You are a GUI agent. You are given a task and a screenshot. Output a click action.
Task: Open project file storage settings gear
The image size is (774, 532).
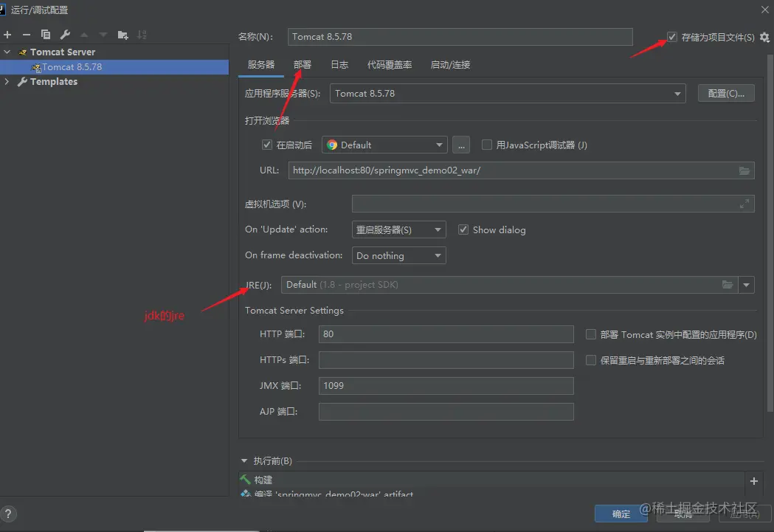[x=764, y=37]
